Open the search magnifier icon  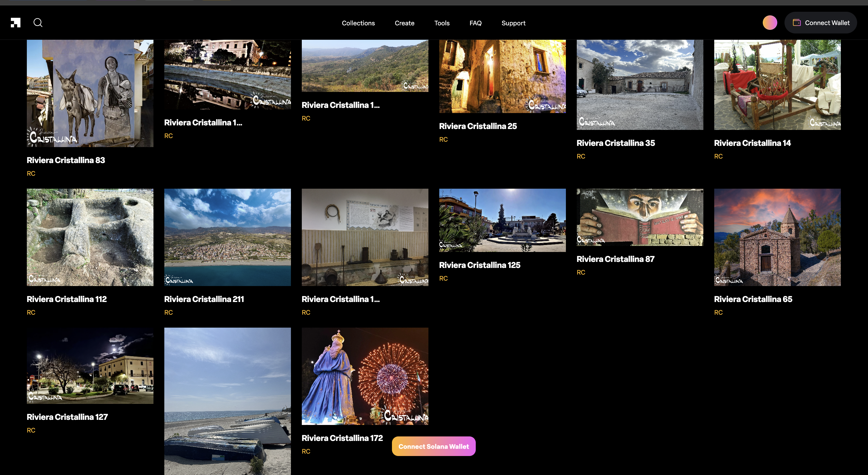[x=38, y=23]
